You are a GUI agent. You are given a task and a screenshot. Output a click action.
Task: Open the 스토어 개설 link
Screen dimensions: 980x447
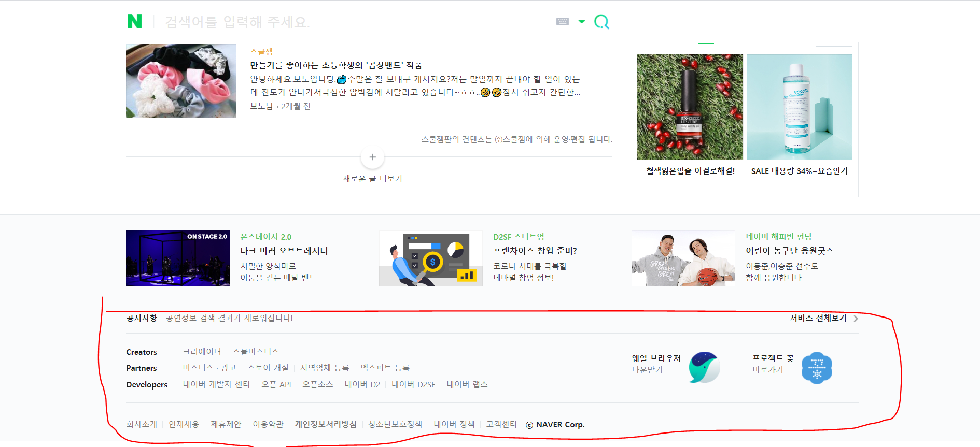(268, 368)
